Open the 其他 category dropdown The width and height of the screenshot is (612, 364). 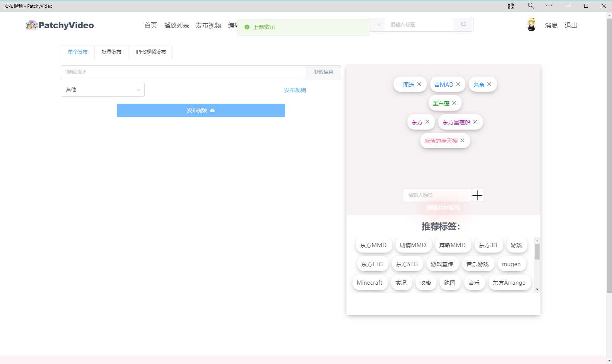pyautogui.click(x=103, y=90)
